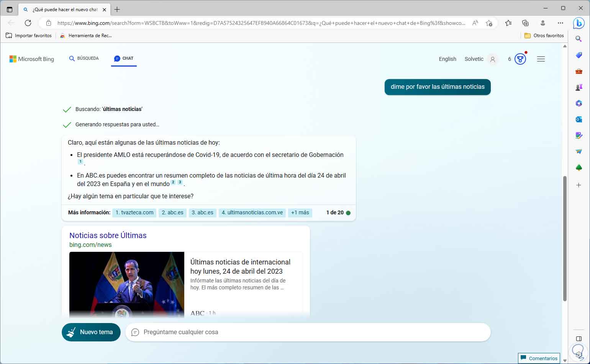Click the Microsoft Rewards trophy icon
This screenshot has width=590, height=364.
pyautogui.click(x=520, y=59)
